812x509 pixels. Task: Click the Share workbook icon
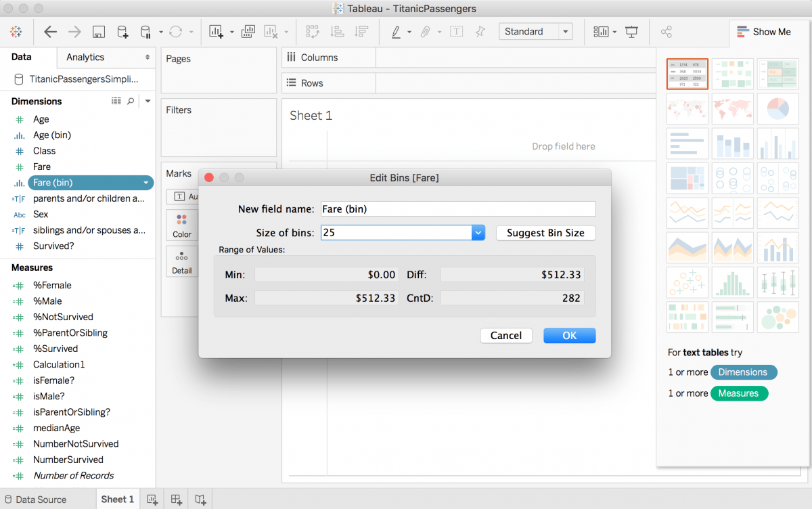666,32
